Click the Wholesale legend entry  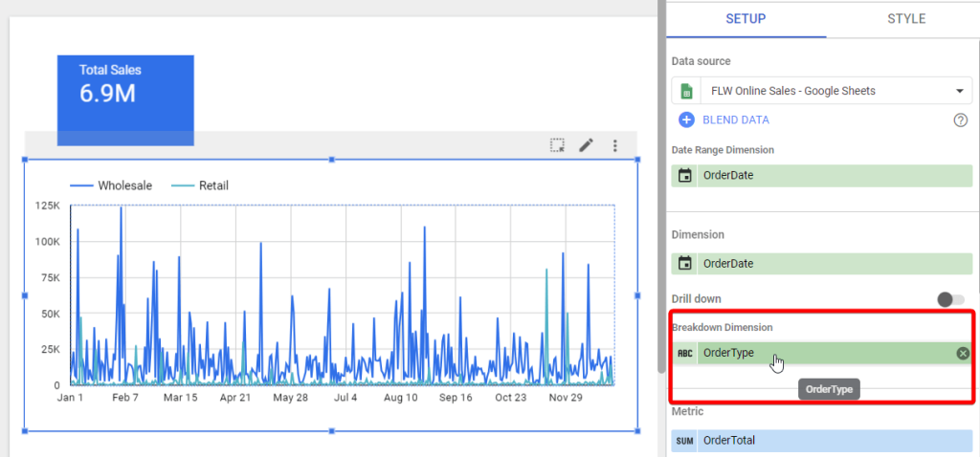[111, 185]
